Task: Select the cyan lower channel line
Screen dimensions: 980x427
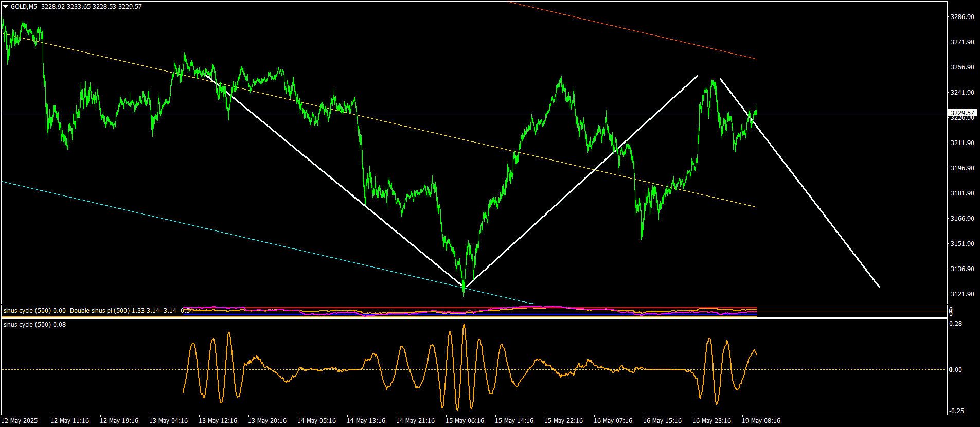Action: (268, 242)
